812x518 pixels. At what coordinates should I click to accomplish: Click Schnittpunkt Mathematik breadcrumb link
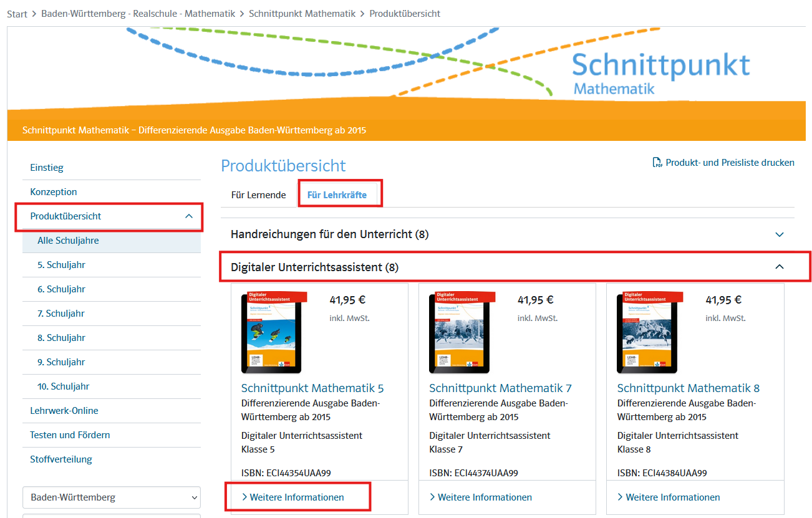point(302,14)
